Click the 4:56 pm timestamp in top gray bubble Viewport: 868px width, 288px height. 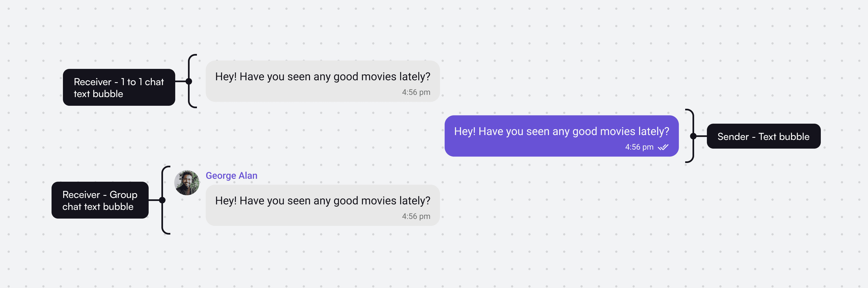click(416, 92)
